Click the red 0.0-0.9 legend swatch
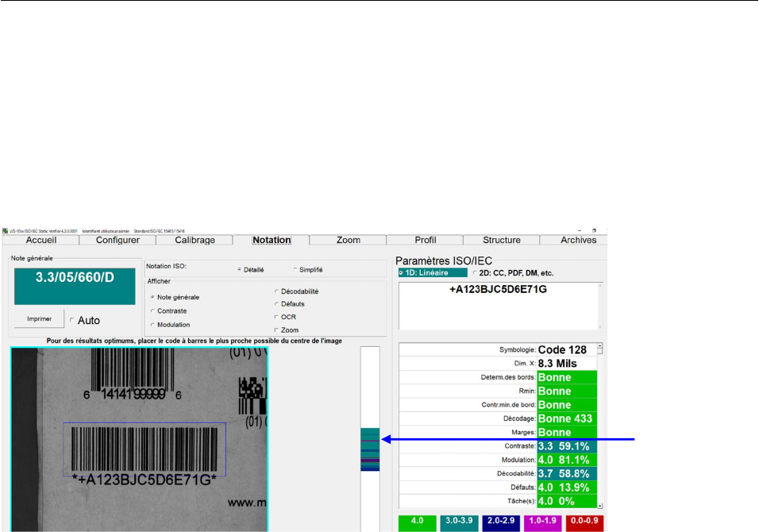Viewport: 759px width, 532px height. [584, 523]
